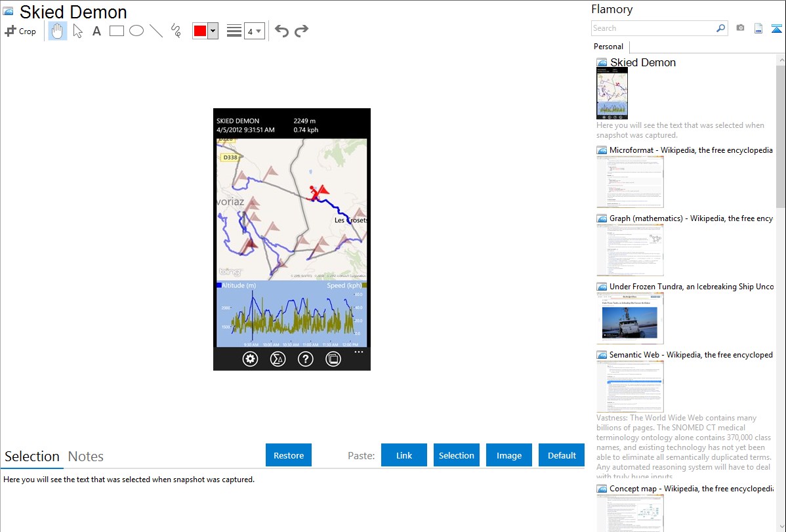Click the Paste Image button
This screenshot has height=532, width=786.
(x=508, y=455)
